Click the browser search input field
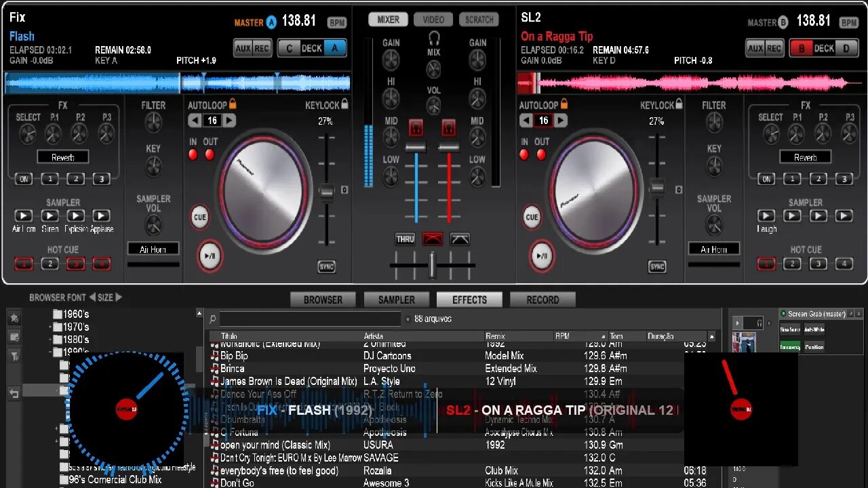Image resolution: width=868 pixels, height=488 pixels. click(x=311, y=319)
